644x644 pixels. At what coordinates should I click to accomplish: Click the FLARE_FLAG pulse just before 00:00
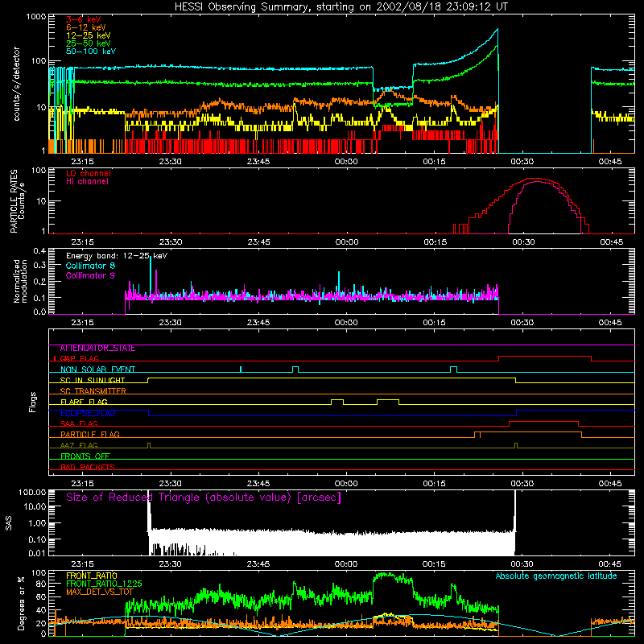337,401
